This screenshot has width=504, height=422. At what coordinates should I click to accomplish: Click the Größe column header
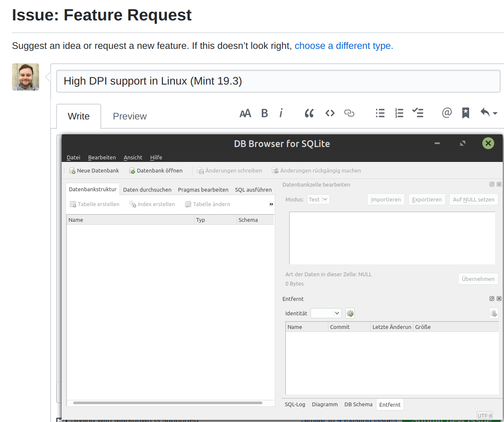456,327
